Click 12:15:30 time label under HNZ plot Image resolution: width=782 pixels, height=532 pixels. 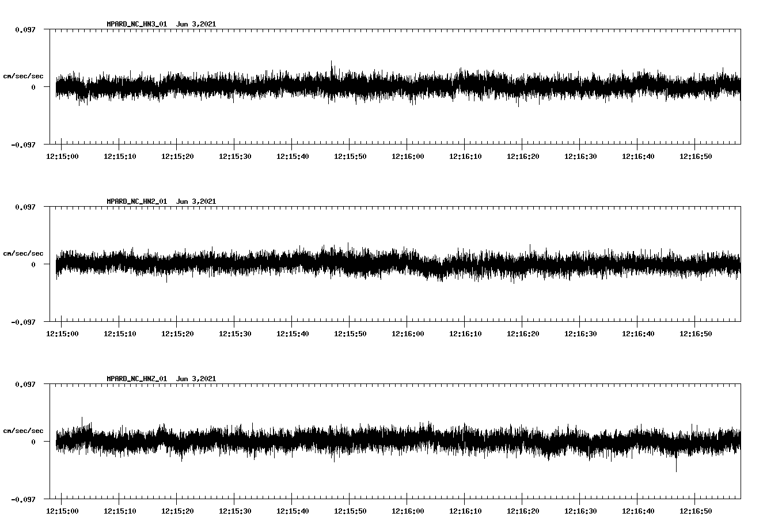coord(235,511)
